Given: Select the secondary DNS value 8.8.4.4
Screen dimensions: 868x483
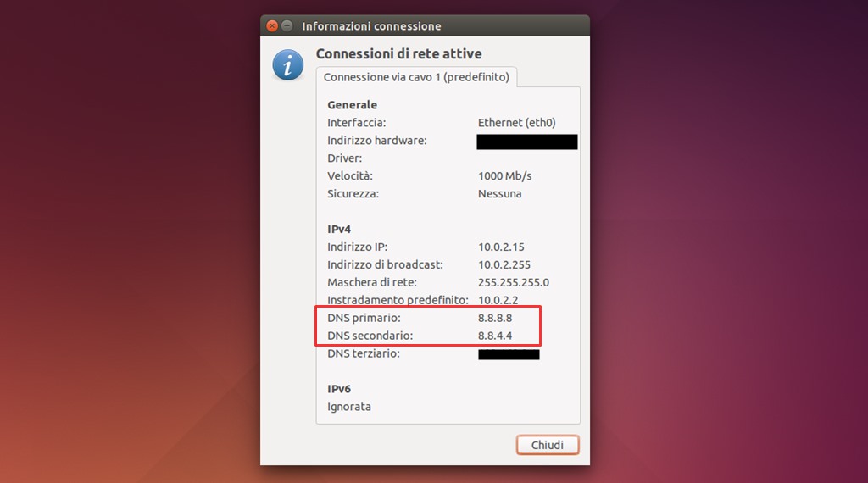Looking at the screenshot, I should tap(495, 336).
